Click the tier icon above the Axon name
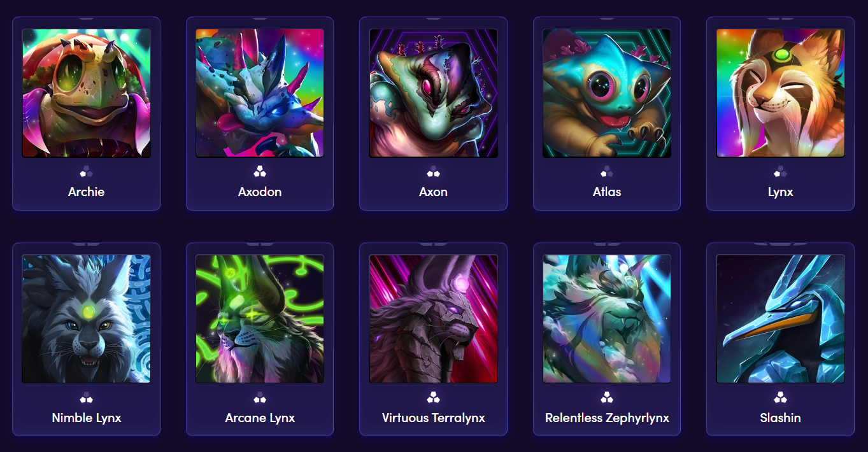 tap(433, 172)
